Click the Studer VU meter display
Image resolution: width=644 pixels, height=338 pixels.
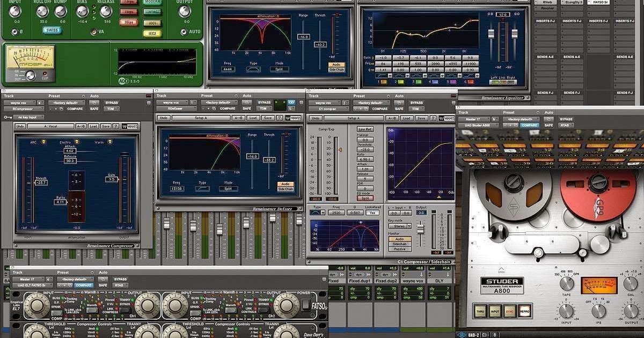[x=599, y=285]
